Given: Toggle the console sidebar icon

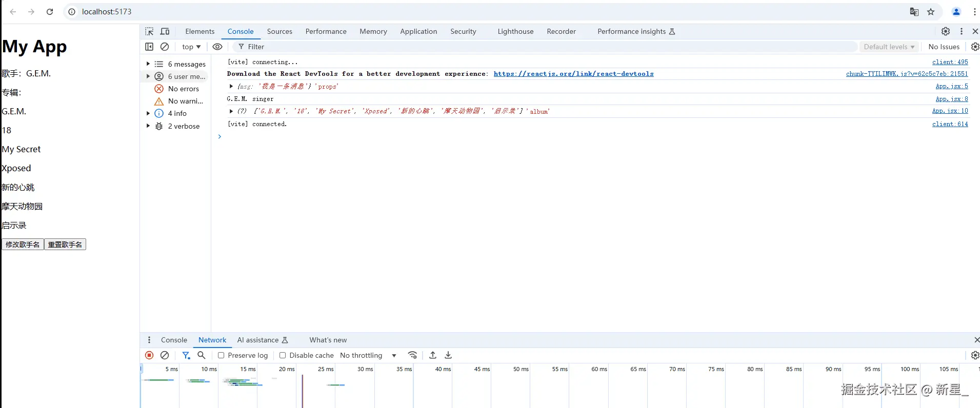Looking at the screenshot, I should click(x=149, y=47).
